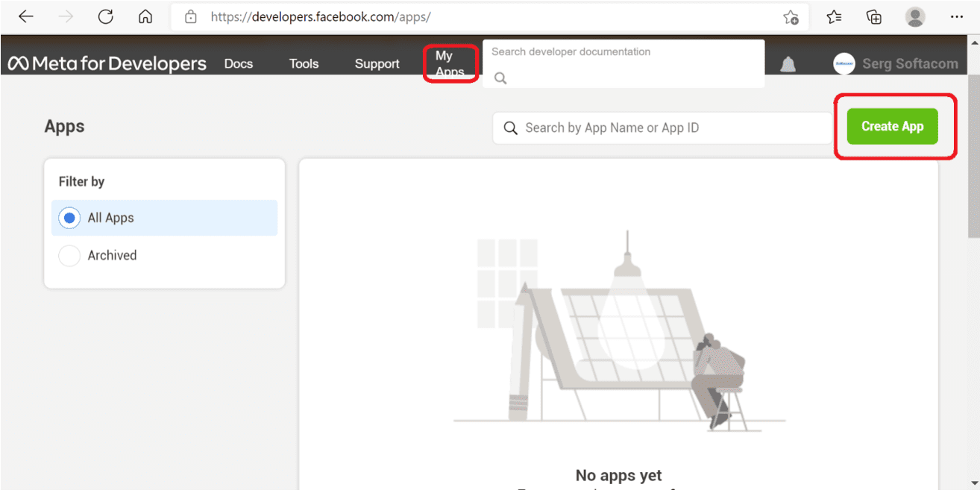Open the notifications bell
The height and width of the screenshot is (493, 980).
[x=788, y=64]
